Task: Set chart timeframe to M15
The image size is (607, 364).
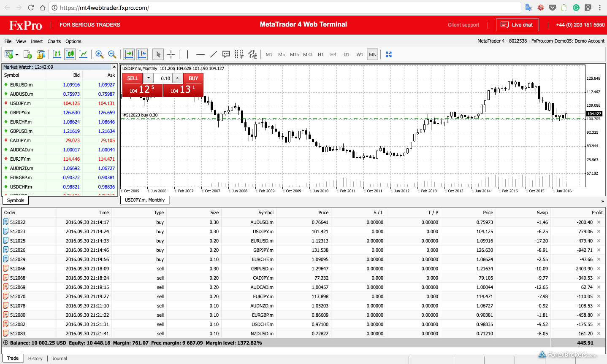Action: (295, 54)
